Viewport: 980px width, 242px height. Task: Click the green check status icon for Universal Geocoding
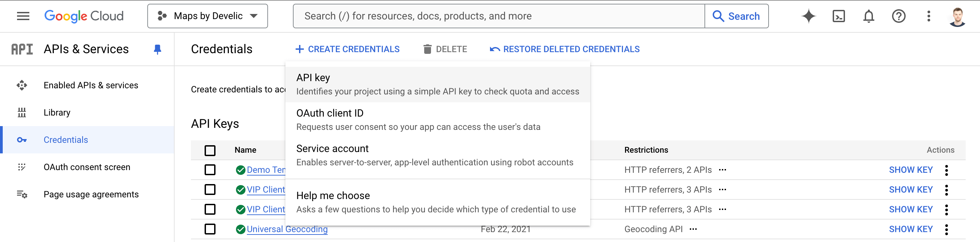pos(240,229)
